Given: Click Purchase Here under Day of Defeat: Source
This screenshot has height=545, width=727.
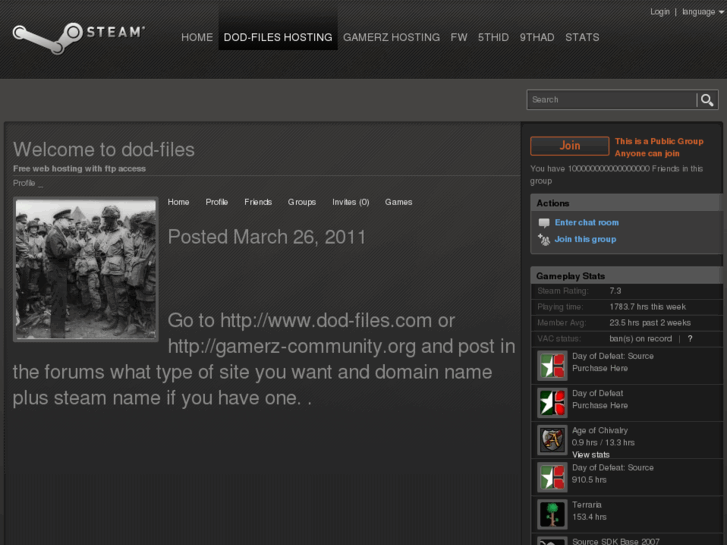Looking at the screenshot, I should point(600,368).
